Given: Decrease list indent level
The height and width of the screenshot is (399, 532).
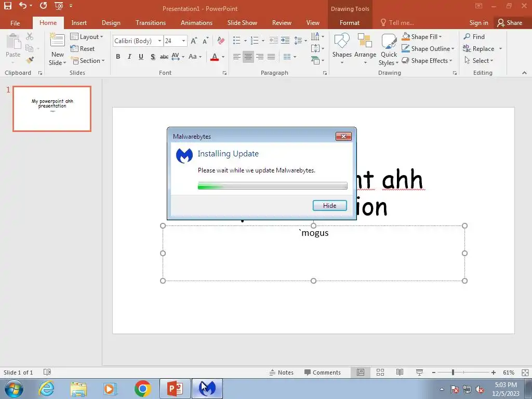Looking at the screenshot, I should point(273,41).
